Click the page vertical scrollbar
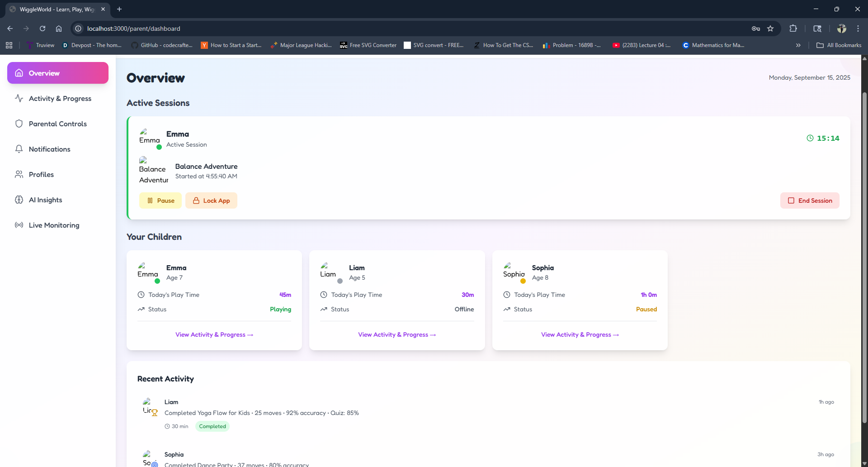Viewport: 868px width, 467px height. 864,258
